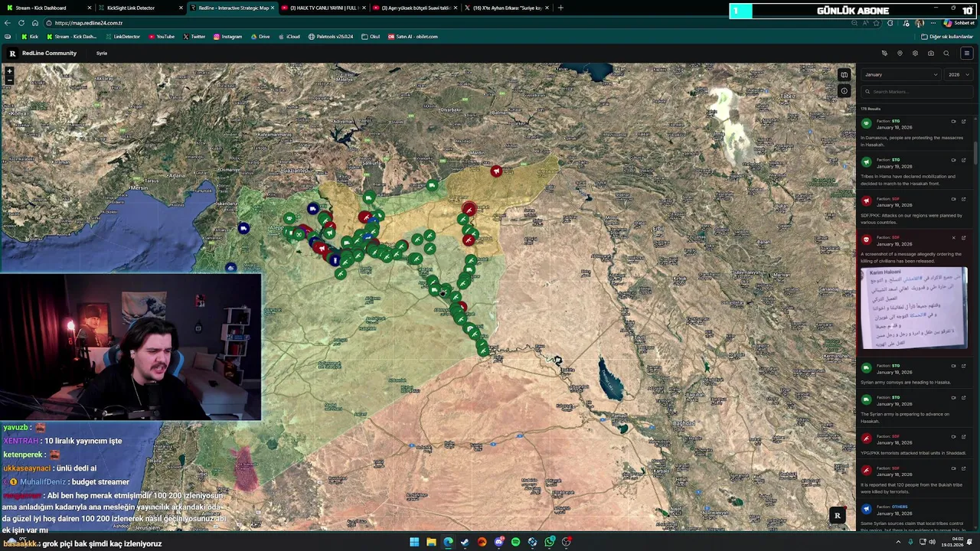This screenshot has height=551, width=980.
Task: Click the browser profile avatar
Action: click(918, 23)
